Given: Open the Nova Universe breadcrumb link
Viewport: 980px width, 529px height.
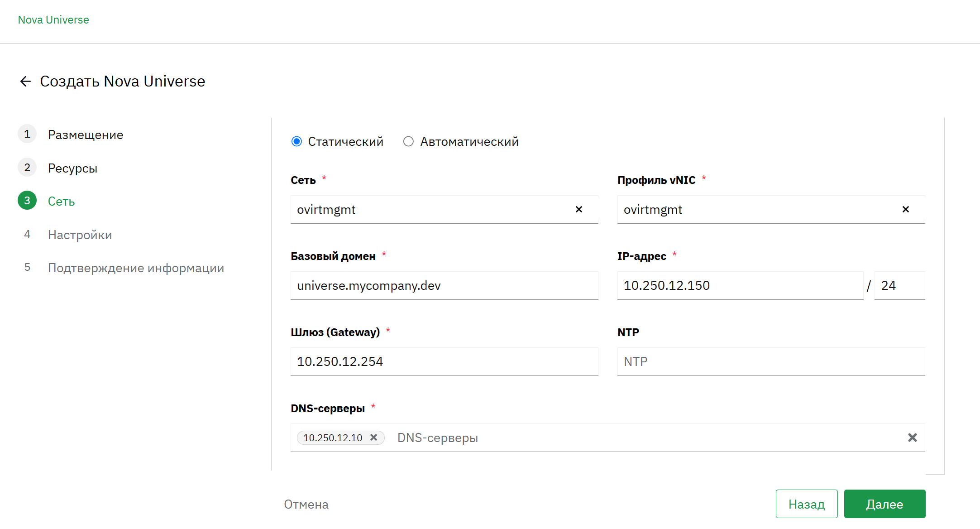Looking at the screenshot, I should coord(53,20).
